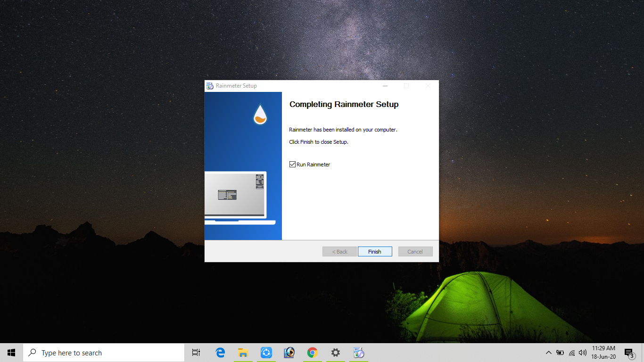Viewport: 644px width, 362px height.
Task: Click the volume speaker icon
Action: tap(582, 352)
